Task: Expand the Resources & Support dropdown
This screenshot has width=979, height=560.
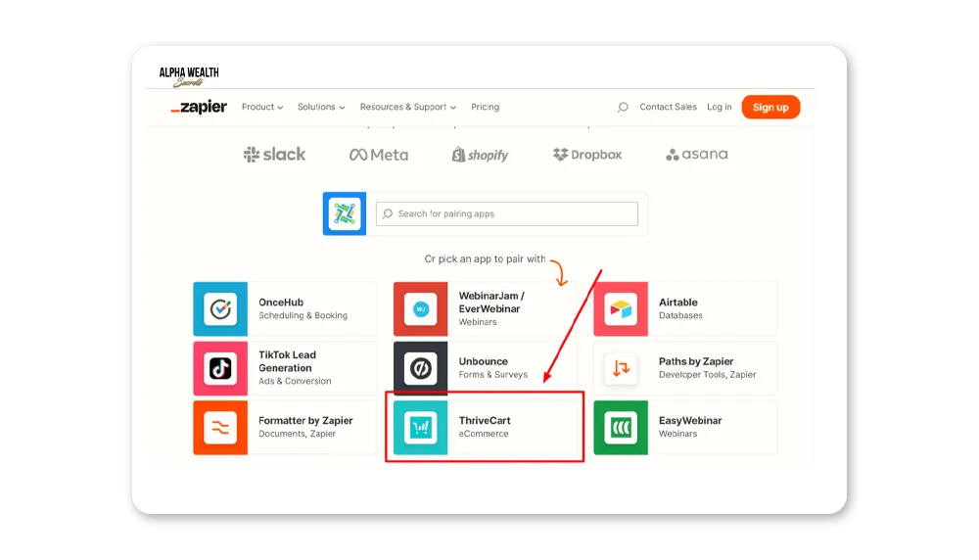Action: (407, 107)
